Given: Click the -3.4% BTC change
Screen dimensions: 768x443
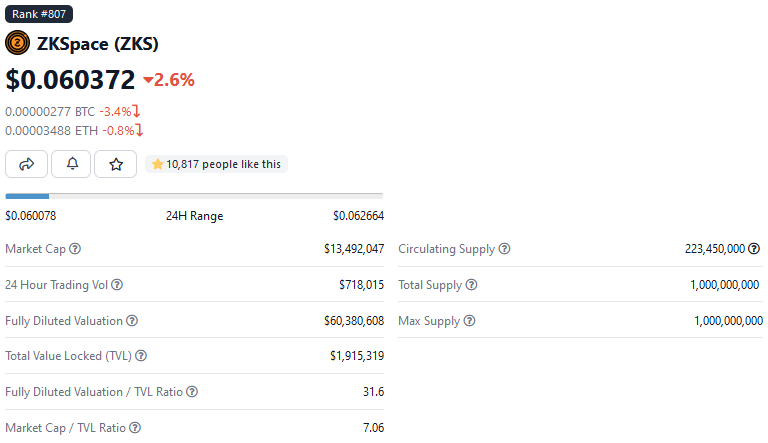Looking at the screenshot, I should pos(115,112).
